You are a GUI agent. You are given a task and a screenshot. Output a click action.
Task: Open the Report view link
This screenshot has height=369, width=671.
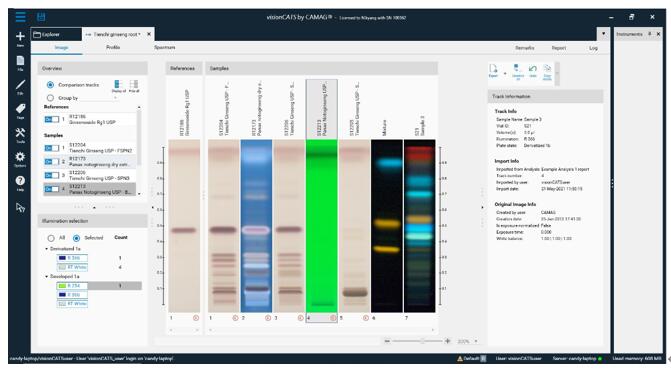(x=558, y=48)
